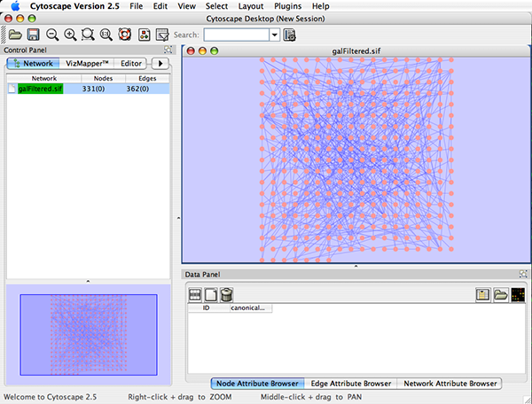Zoom out using the minus magnifier icon
Image resolution: width=532 pixels, height=404 pixels.
(52, 35)
